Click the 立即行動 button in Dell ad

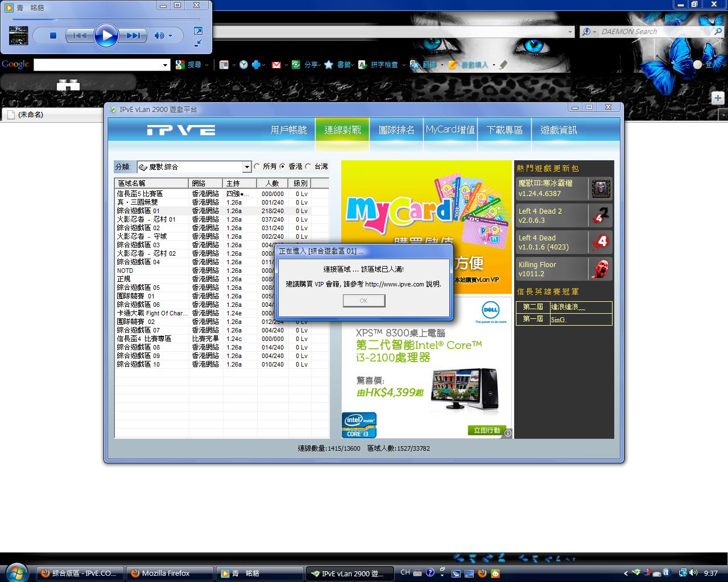pos(487,430)
